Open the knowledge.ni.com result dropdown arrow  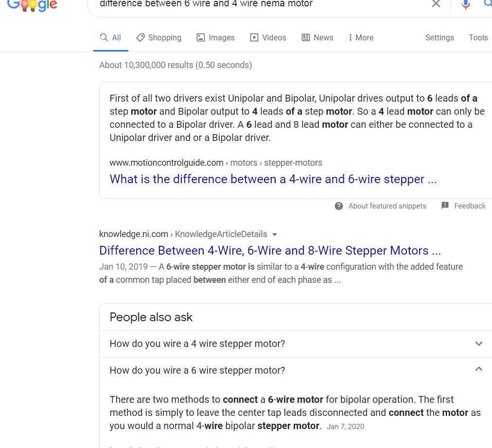(275, 234)
